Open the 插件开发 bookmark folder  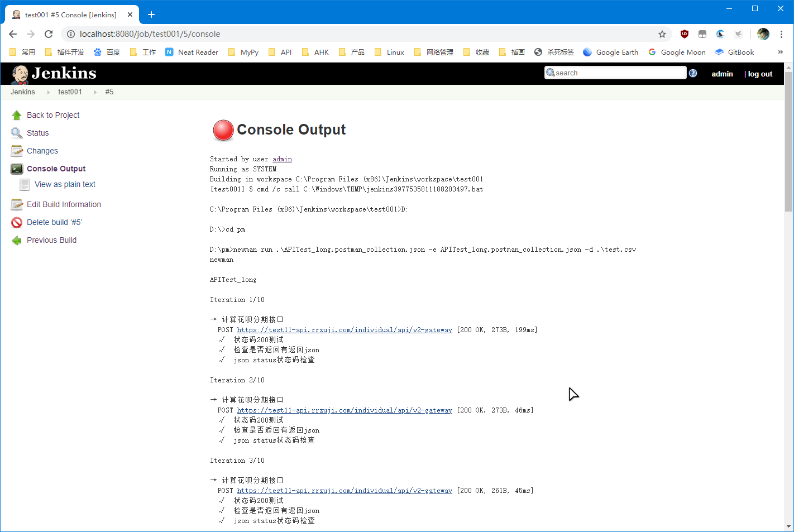(x=64, y=52)
